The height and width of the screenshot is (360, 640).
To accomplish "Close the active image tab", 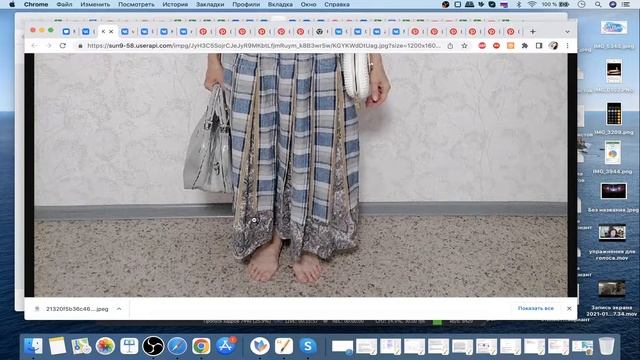I will pos(111,31).
